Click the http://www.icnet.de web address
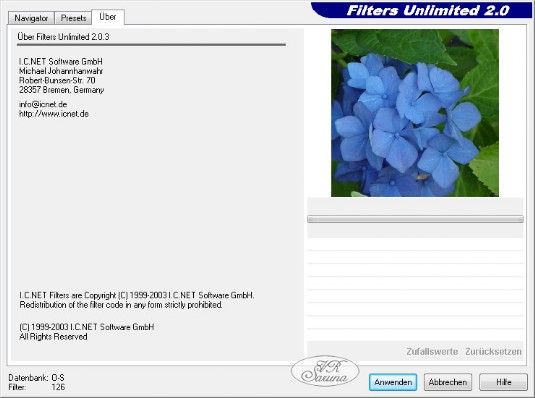This screenshot has width=535, height=398. coord(54,114)
